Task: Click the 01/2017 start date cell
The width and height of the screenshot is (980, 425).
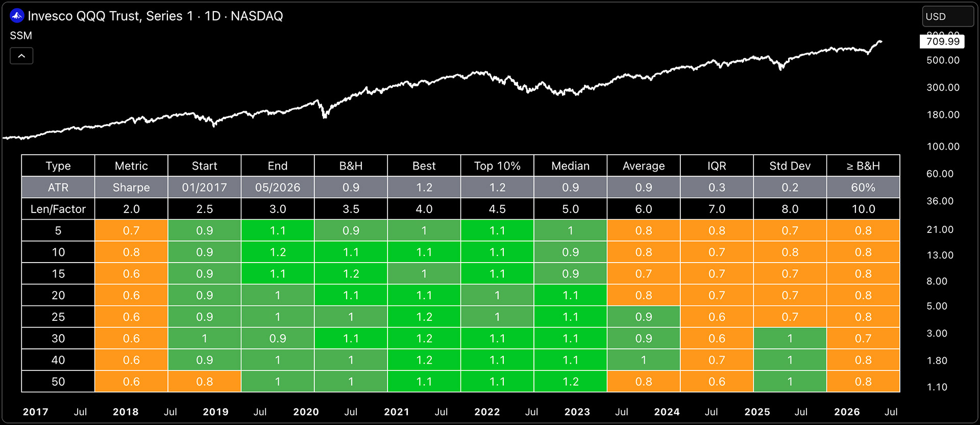Action: pyautogui.click(x=205, y=187)
